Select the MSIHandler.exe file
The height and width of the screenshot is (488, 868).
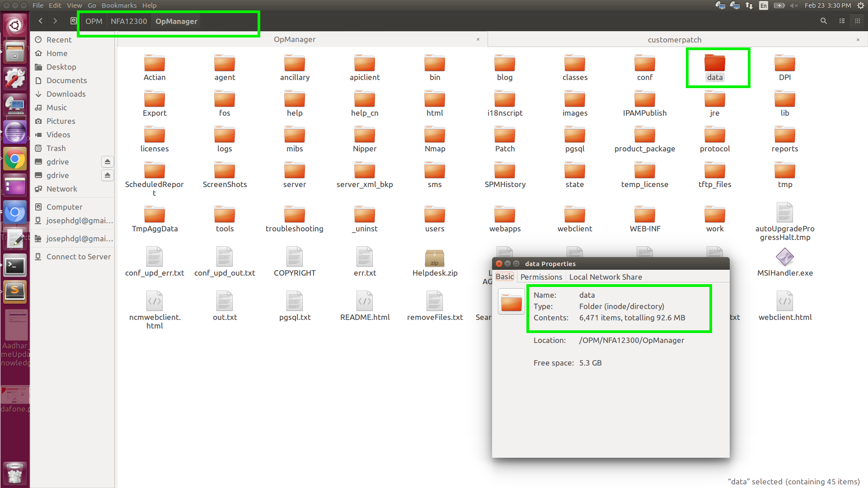coord(785,263)
